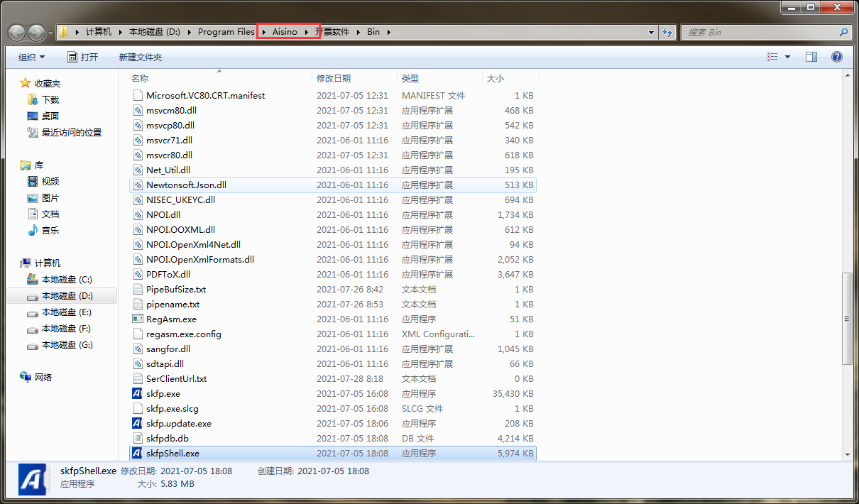Open the address bar history dropdown
The width and height of the screenshot is (859, 504).
coord(652,32)
